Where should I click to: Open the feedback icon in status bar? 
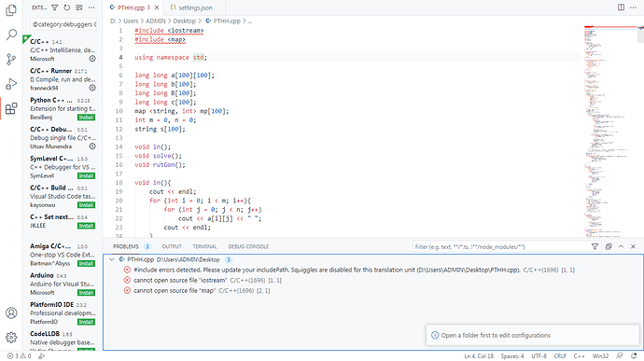(620, 356)
